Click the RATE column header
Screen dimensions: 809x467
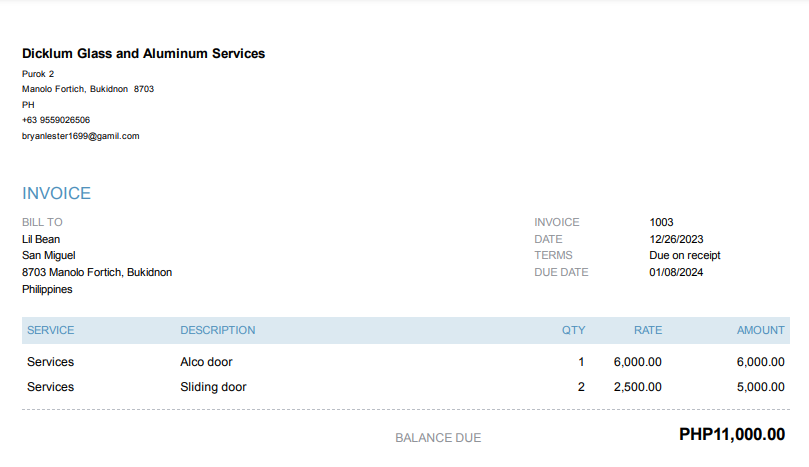(647, 330)
